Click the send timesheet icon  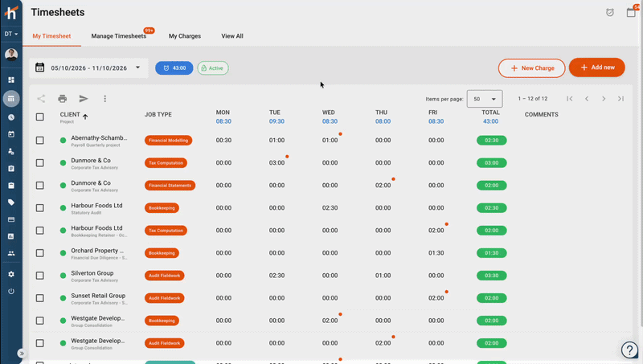coord(84,98)
